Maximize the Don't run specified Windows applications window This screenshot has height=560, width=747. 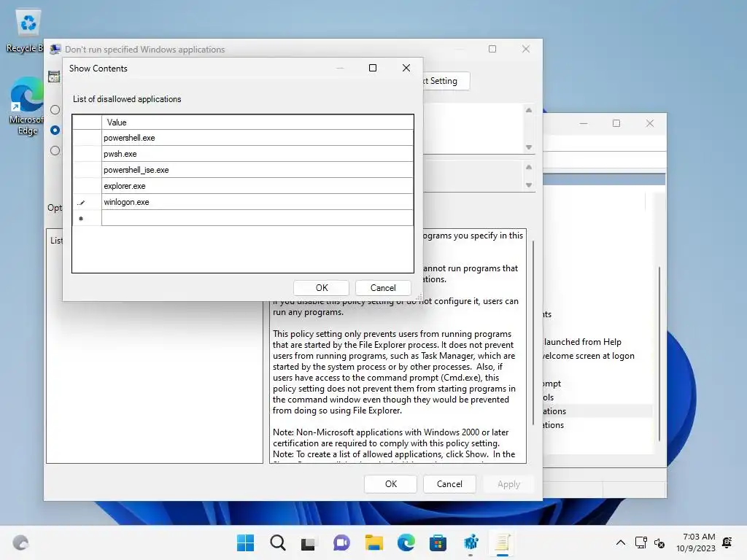pyautogui.click(x=492, y=49)
